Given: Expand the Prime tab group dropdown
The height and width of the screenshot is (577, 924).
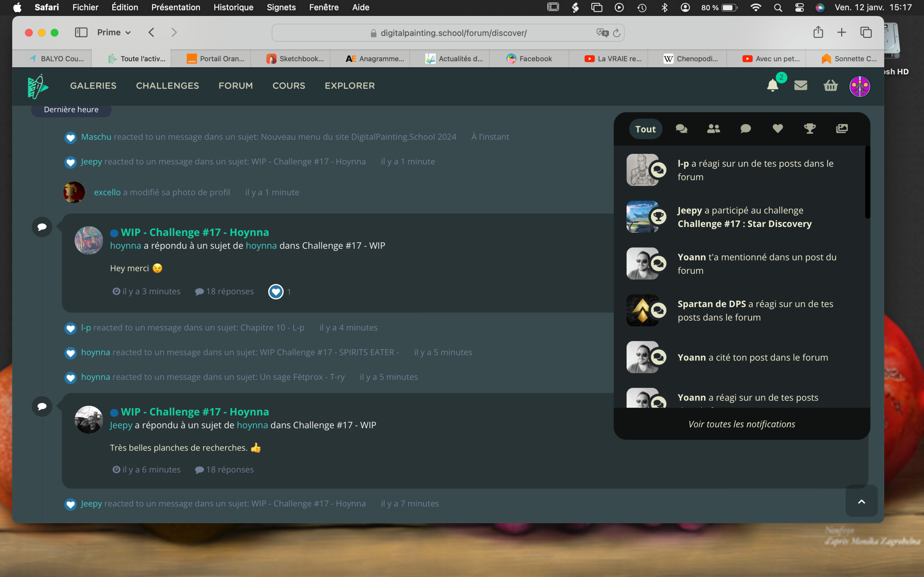Looking at the screenshot, I should [x=114, y=33].
